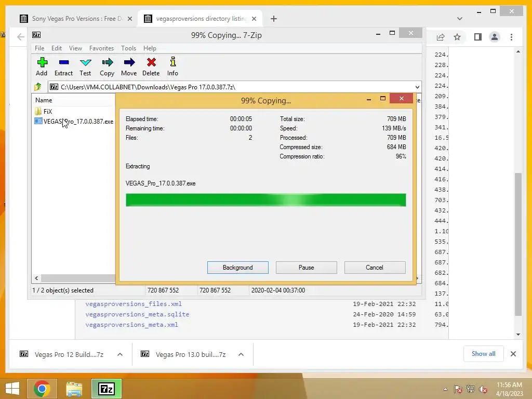Select the FiX folder
This screenshot has height=399, width=532.
44,111
